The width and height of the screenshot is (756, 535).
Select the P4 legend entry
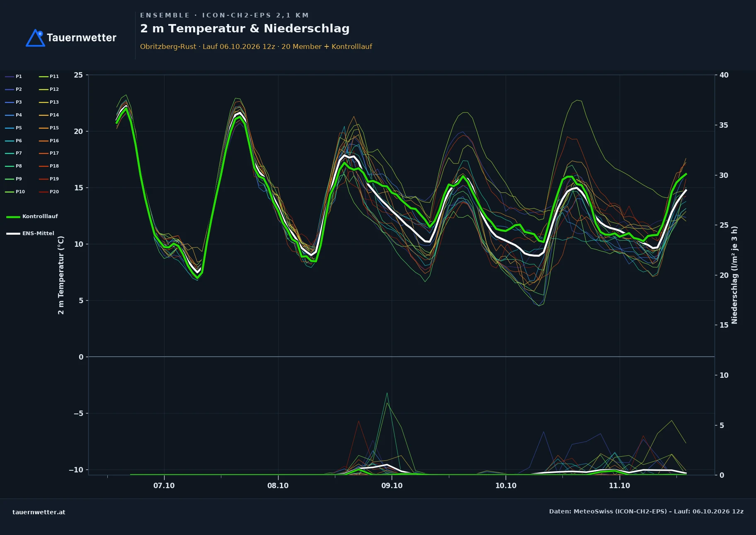tap(14, 115)
